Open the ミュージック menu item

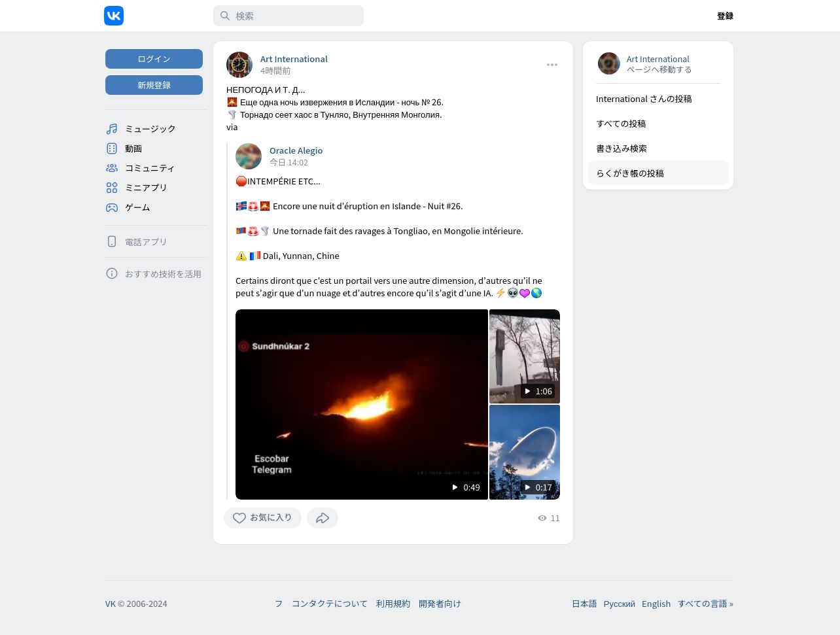point(154,129)
